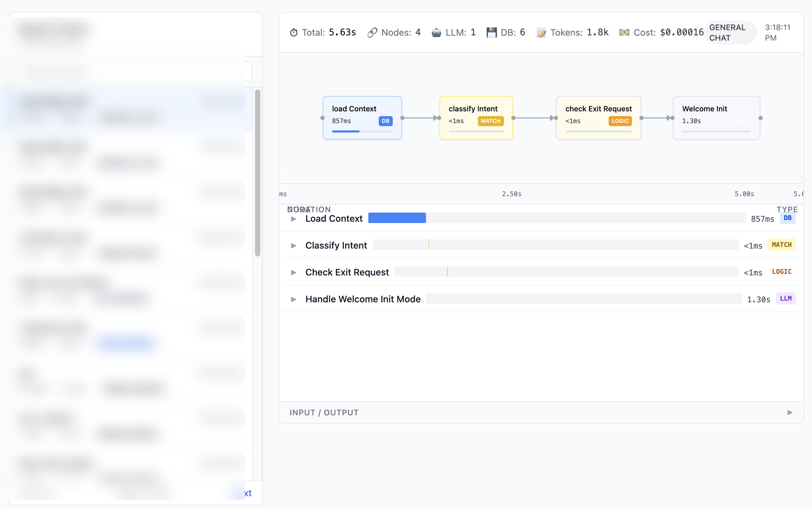Click the floppy disk icon beside DB
Screen dimensions: 812x509
(492, 33)
